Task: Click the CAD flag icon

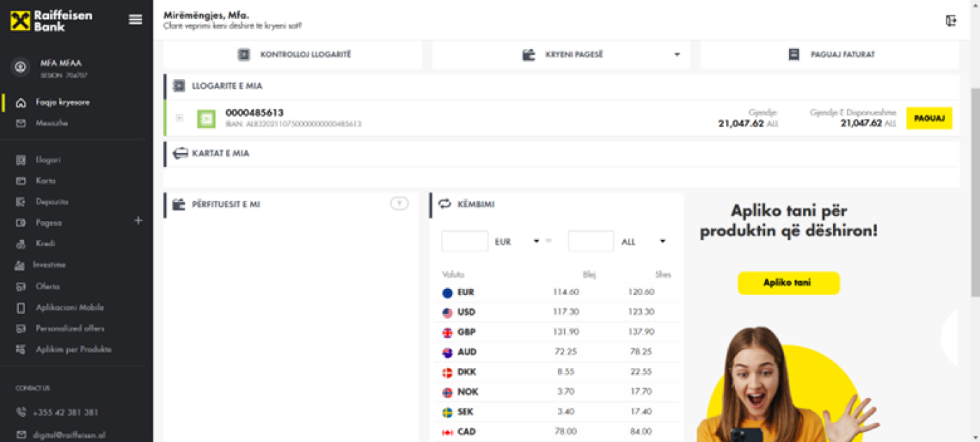Action: pyautogui.click(x=448, y=432)
